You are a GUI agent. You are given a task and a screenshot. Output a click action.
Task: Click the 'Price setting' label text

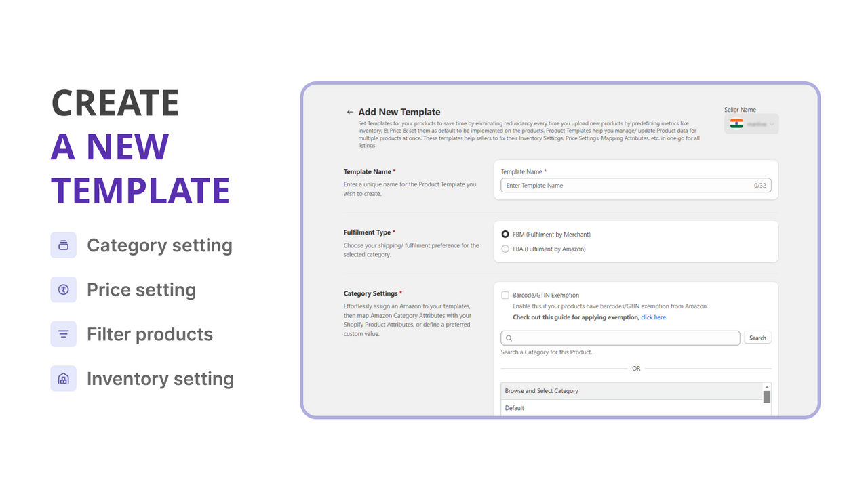[x=141, y=290]
